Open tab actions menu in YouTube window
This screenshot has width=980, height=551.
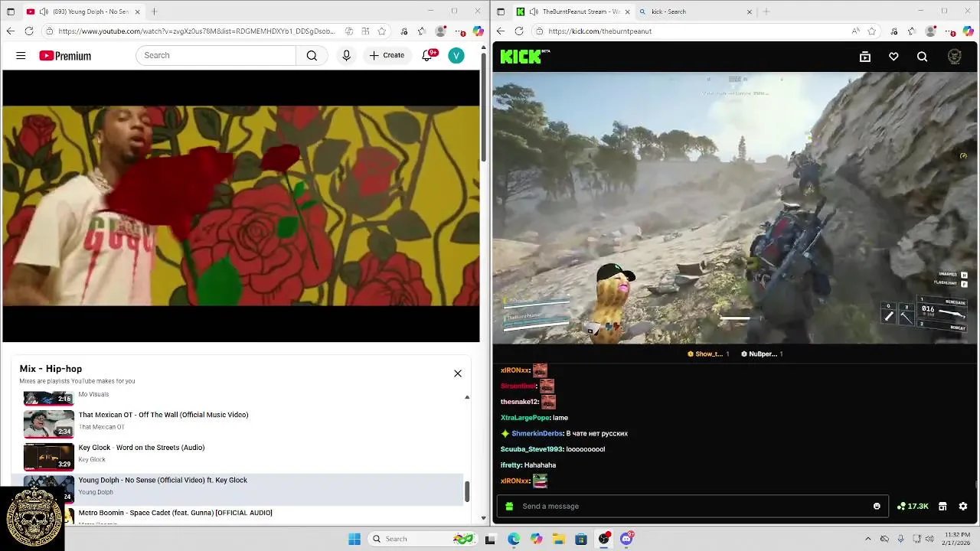point(11,11)
